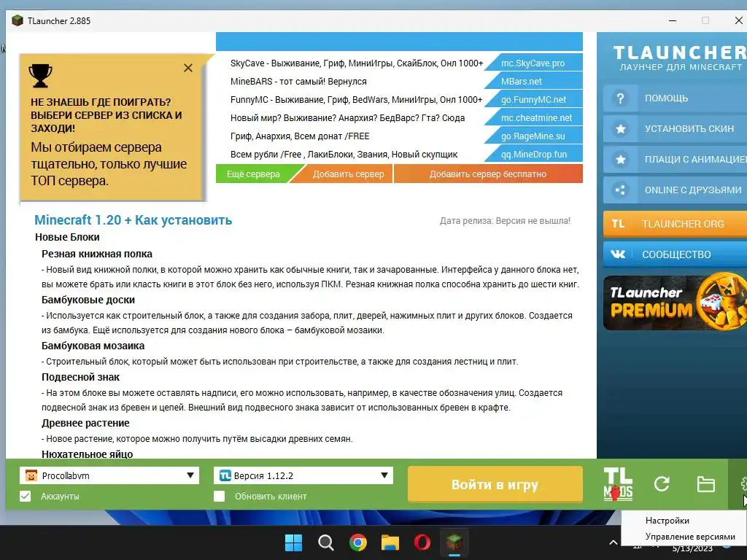Screen dimensions: 747x560
Task: Click Новый мир? Выживание? server row
Action: pos(347,117)
